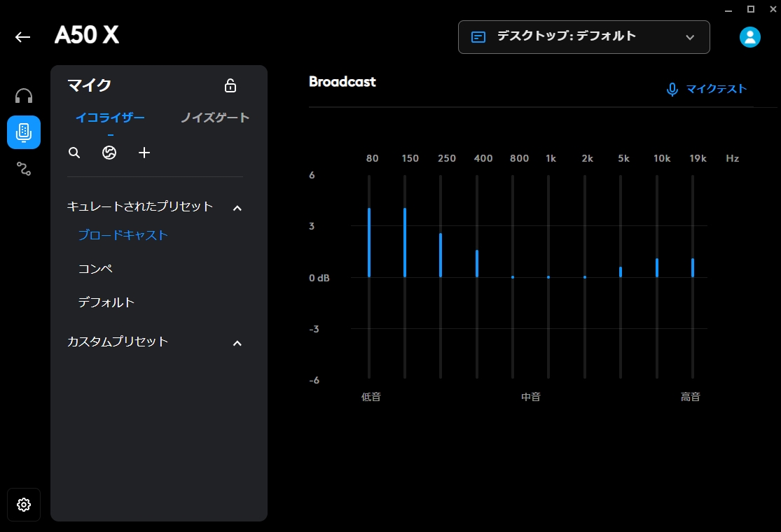
Task: Select the コンペ preset
Action: (95, 268)
